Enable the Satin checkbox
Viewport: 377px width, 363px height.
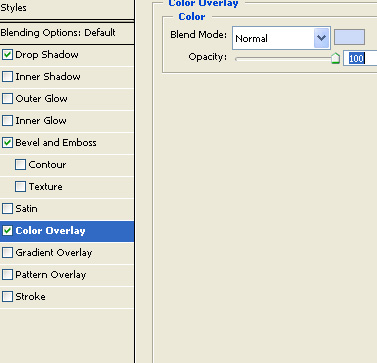pos(7,208)
